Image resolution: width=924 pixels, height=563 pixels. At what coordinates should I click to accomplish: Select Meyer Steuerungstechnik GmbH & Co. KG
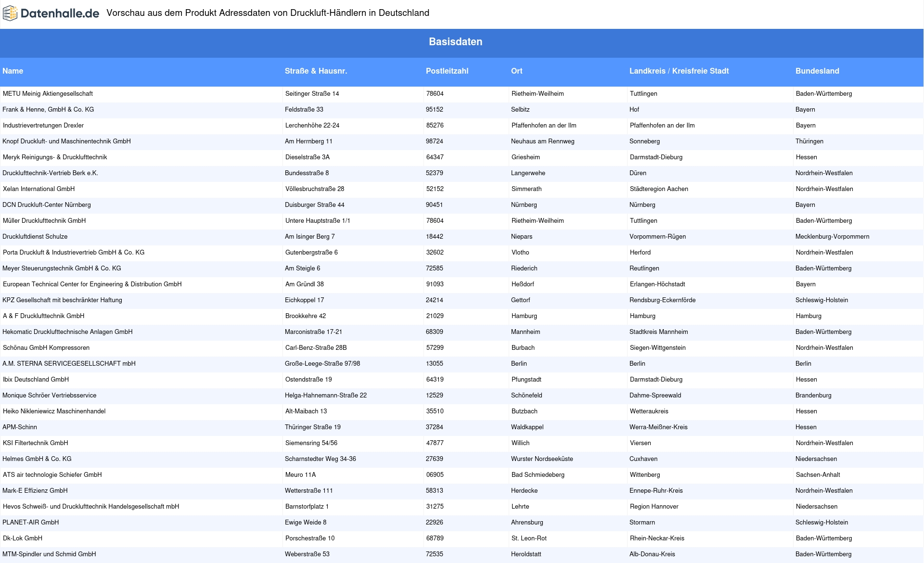click(62, 269)
